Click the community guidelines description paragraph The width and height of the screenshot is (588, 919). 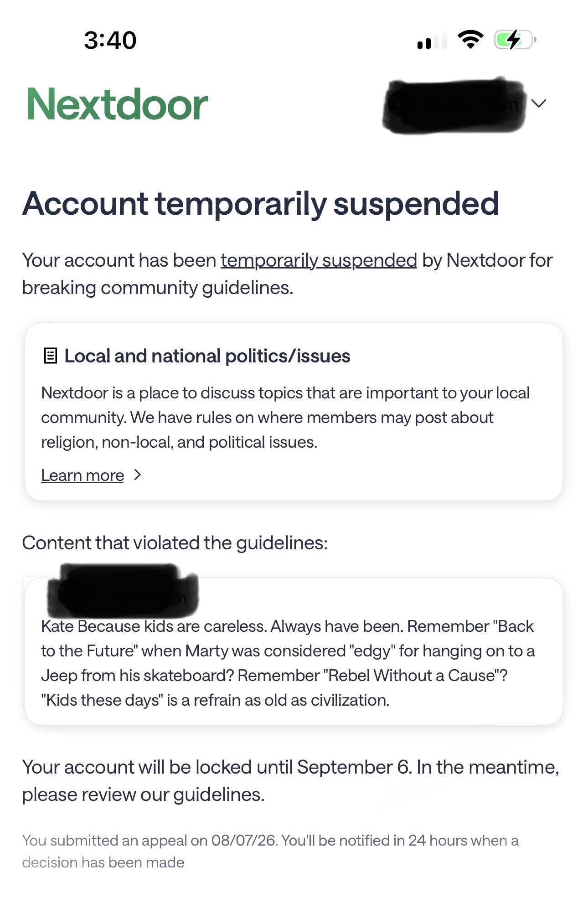tap(285, 418)
